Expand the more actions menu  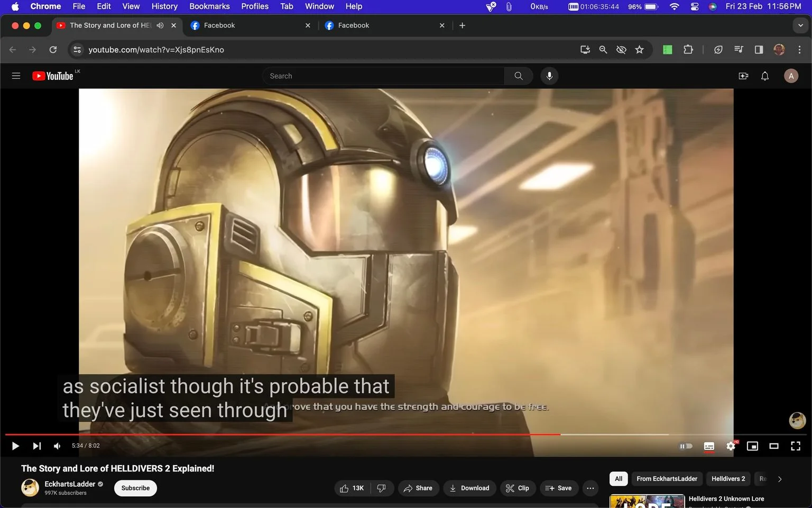(x=590, y=488)
